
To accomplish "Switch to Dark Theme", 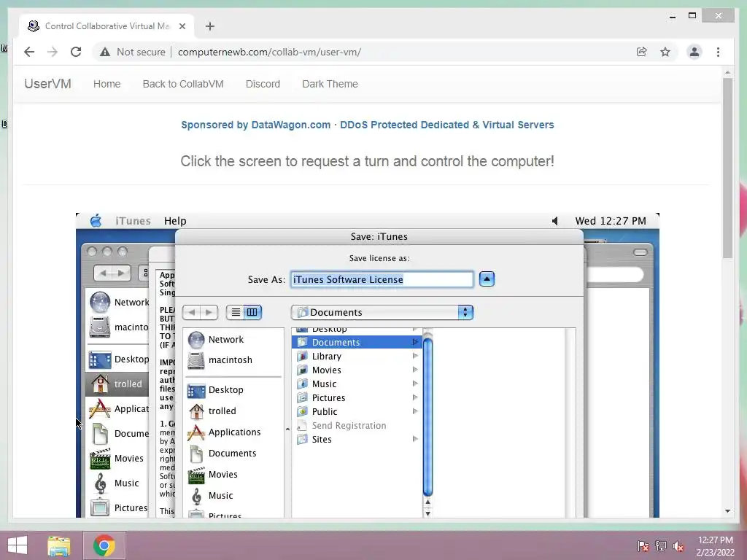I will (x=330, y=84).
